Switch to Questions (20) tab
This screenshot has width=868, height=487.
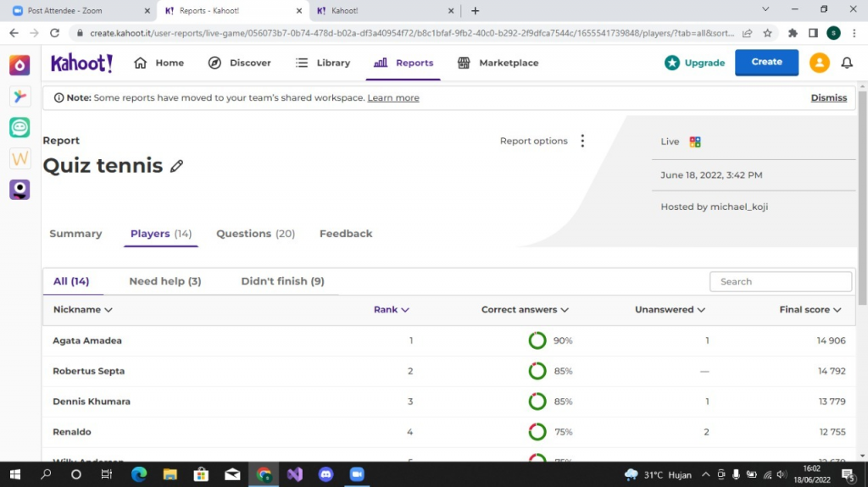[256, 234]
